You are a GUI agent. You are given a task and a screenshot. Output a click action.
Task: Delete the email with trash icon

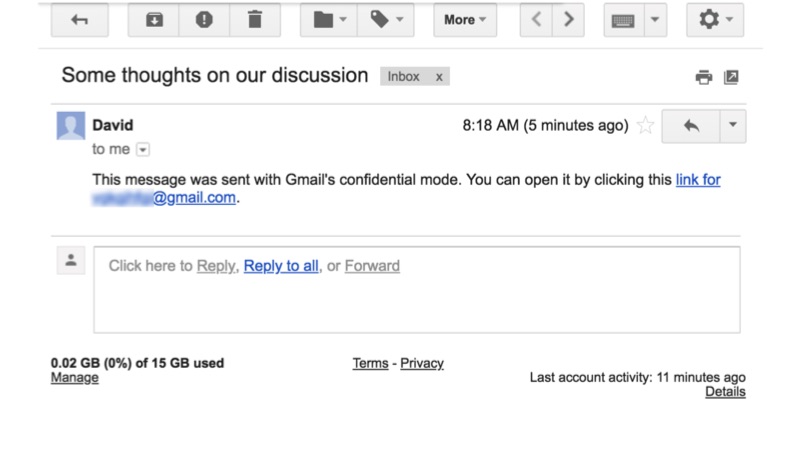point(255,20)
